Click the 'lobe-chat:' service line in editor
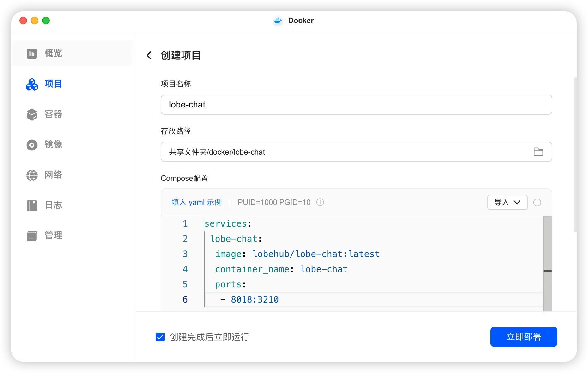588x373 pixels. tap(236, 239)
